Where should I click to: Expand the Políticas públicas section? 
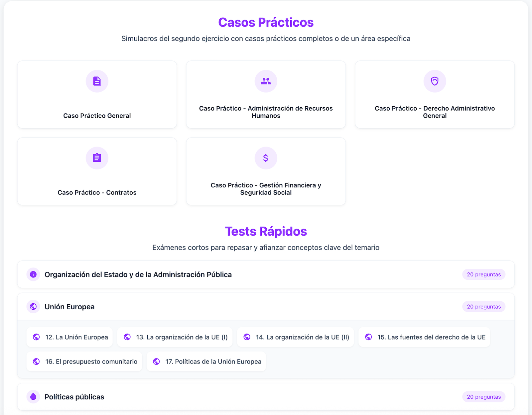tap(74, 397)
